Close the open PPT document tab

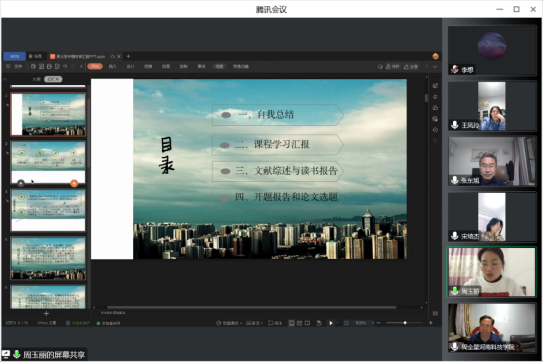point(119,56)
